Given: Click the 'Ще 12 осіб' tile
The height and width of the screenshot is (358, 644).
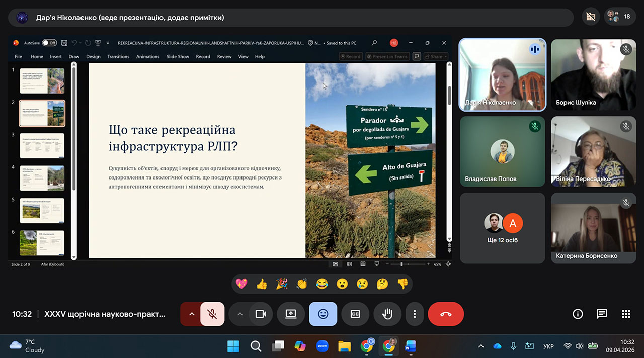Looking at the screenshot, I should pos(502,228).
